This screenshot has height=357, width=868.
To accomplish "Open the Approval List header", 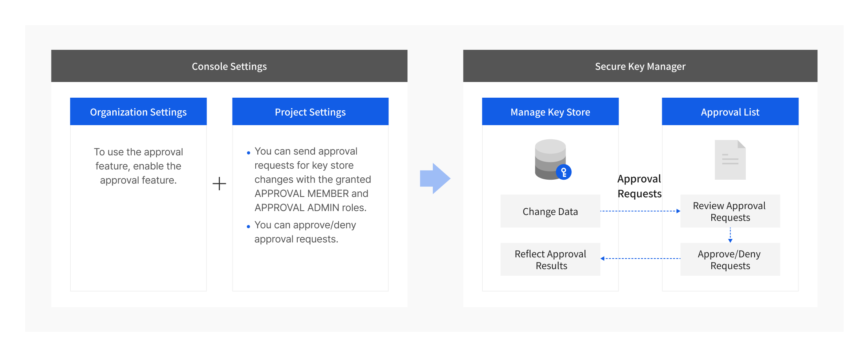I will [730, 112].
